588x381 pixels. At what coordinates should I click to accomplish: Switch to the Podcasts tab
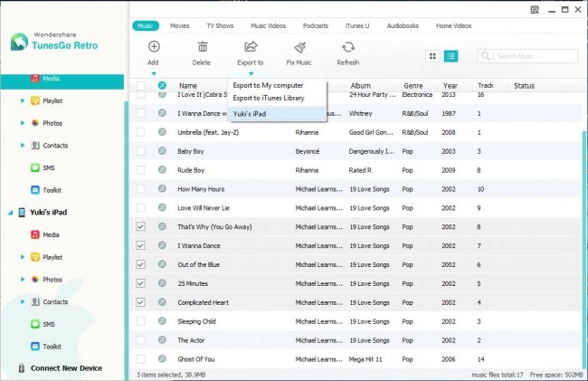coord(316,26)
